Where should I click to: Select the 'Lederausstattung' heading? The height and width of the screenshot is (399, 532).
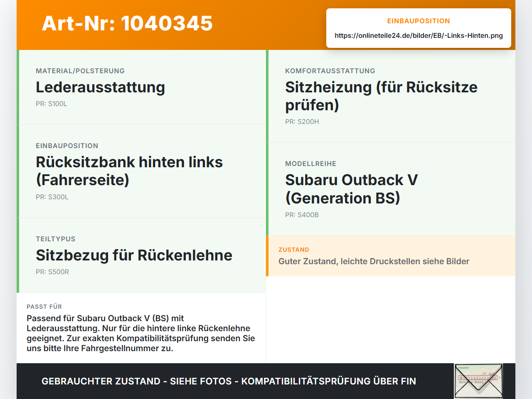[101, 87]
